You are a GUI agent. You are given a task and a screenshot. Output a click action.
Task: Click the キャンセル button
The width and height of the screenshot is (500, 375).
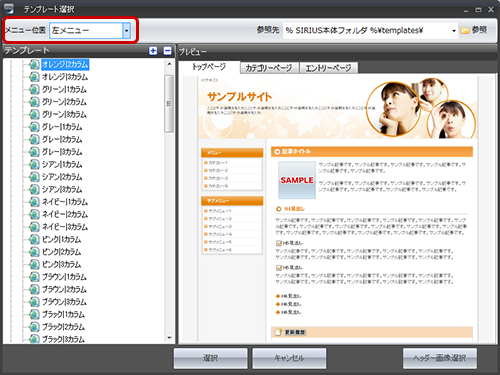[289, 358]
